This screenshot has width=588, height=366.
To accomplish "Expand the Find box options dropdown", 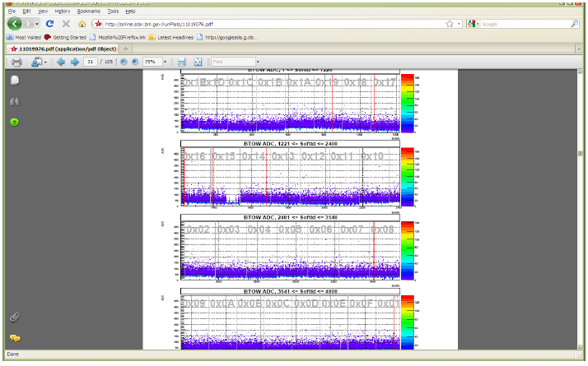I will (258, 62).
